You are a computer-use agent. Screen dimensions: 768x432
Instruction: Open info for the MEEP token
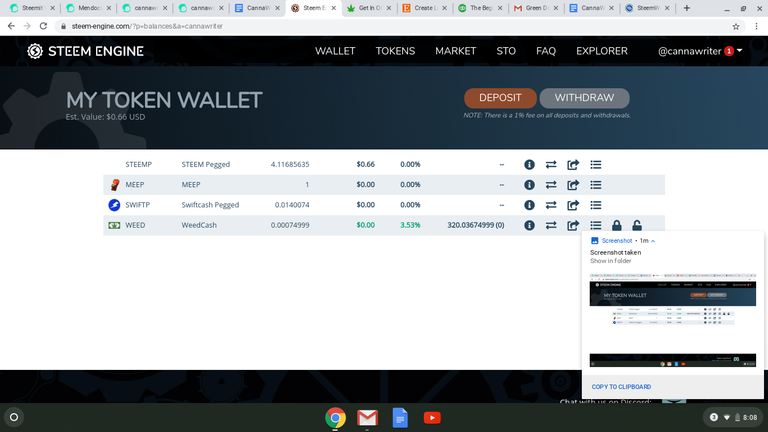pyautogui.click(x=529, y=185)
